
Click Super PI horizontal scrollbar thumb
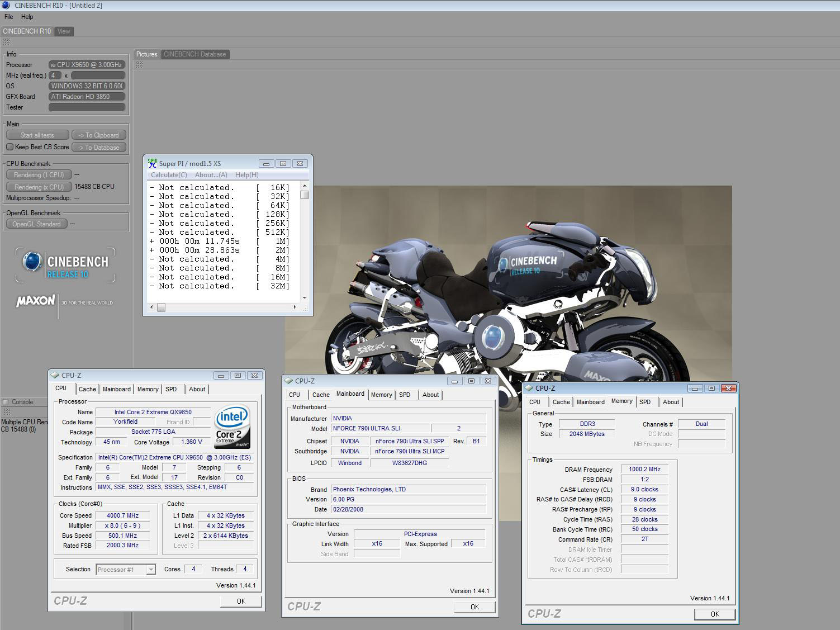click(161, 307)
